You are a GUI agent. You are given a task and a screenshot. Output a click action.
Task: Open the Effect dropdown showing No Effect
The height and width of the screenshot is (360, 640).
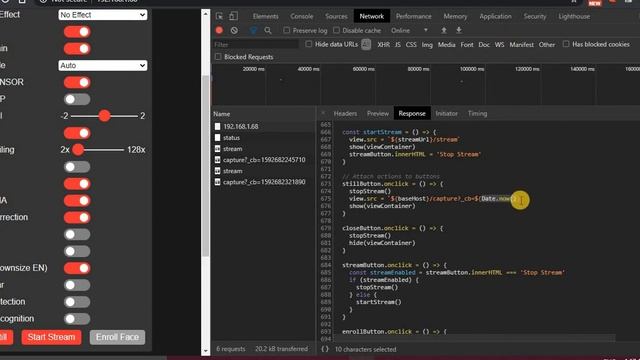click(103, 15)
